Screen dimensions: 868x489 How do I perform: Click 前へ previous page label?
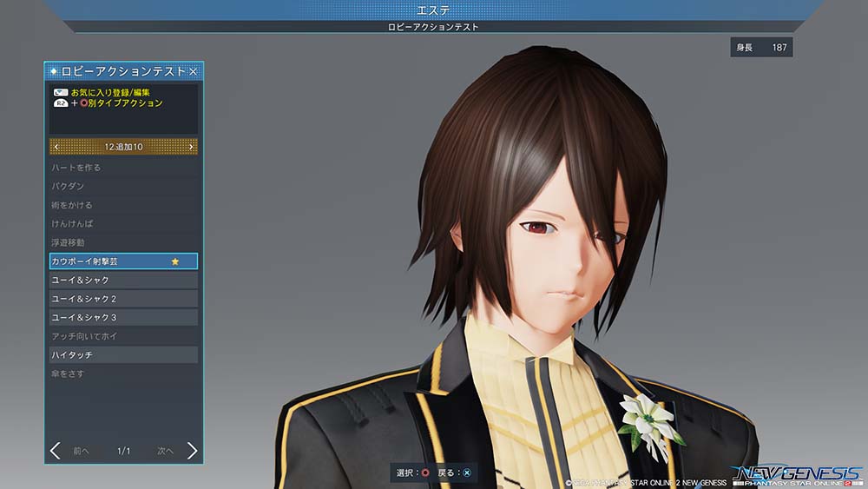(x=81, y=452)
